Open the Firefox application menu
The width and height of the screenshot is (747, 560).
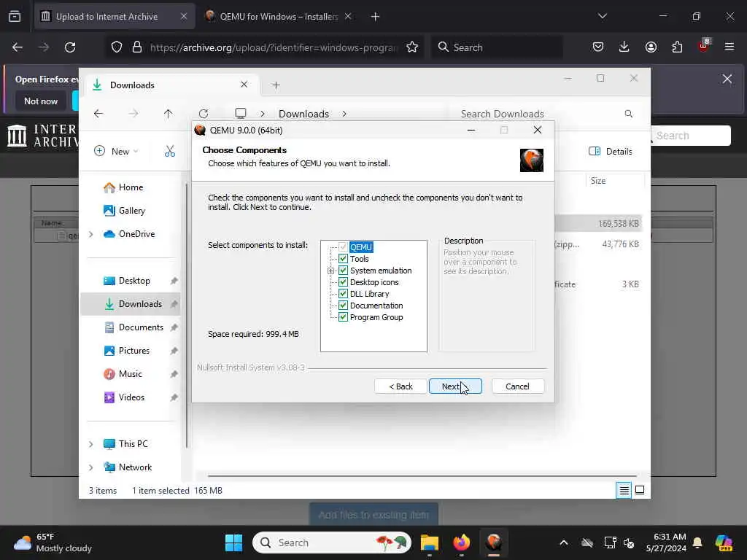click(729, 47)
